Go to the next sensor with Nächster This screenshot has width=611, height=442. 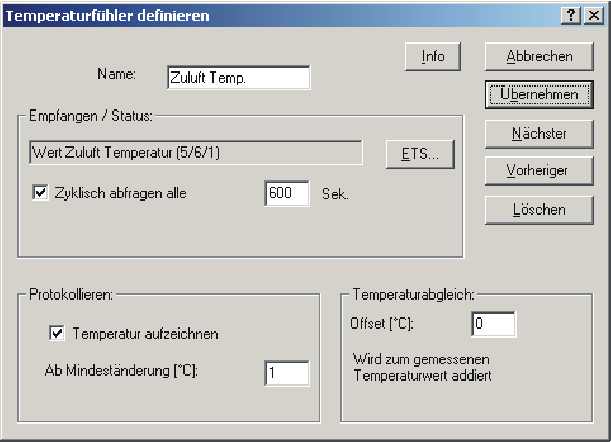(539, 134)
